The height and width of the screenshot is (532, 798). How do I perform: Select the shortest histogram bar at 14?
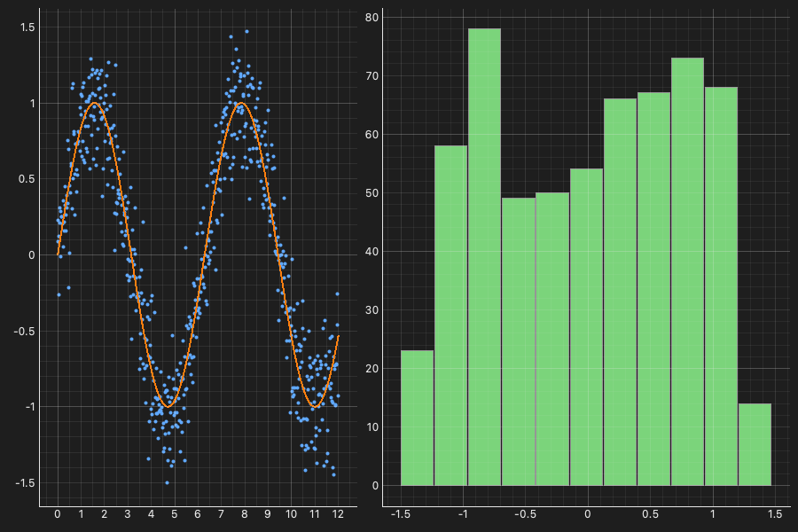[755, 444]
